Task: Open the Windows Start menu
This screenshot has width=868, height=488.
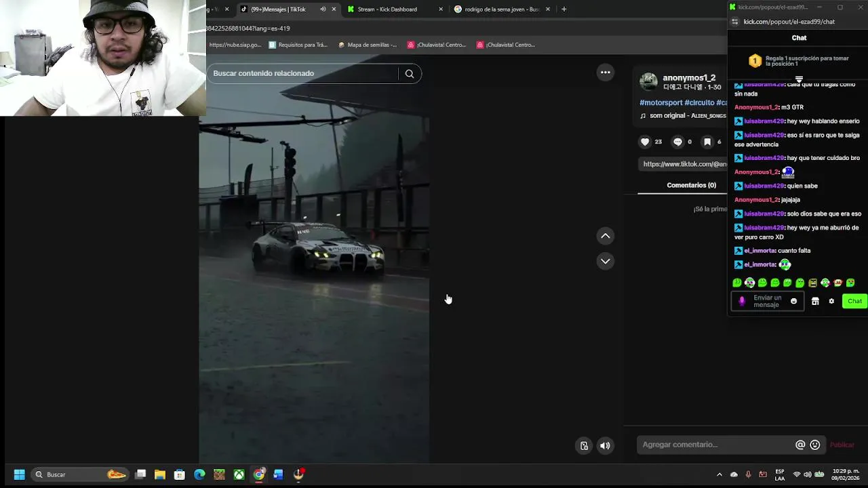Action: (x=20, y=474)
